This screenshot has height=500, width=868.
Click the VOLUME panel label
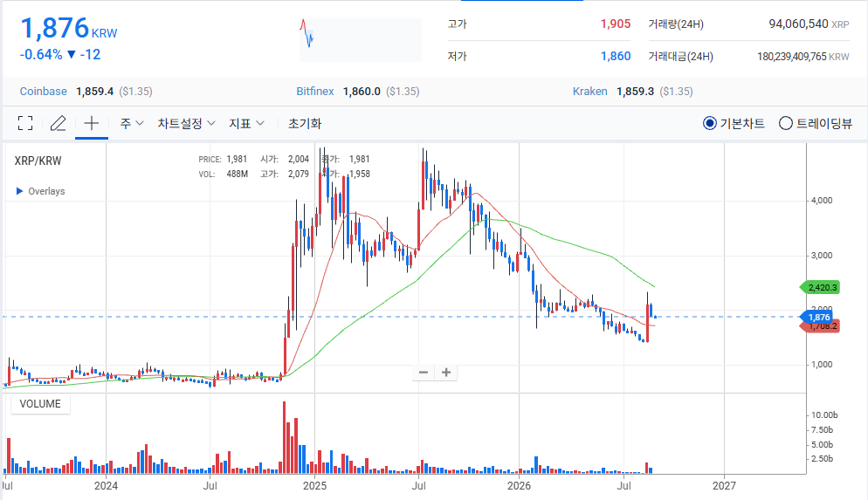(40, 404)
